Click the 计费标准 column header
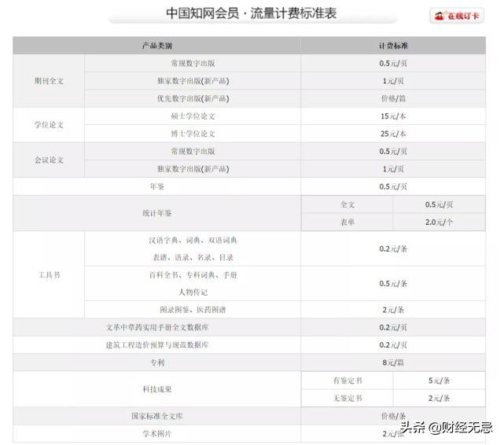 coord(393,46)
